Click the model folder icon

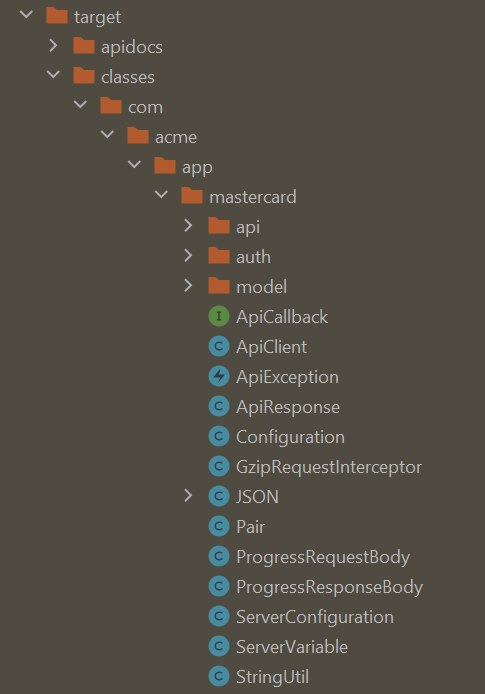(x=219, y=286)
